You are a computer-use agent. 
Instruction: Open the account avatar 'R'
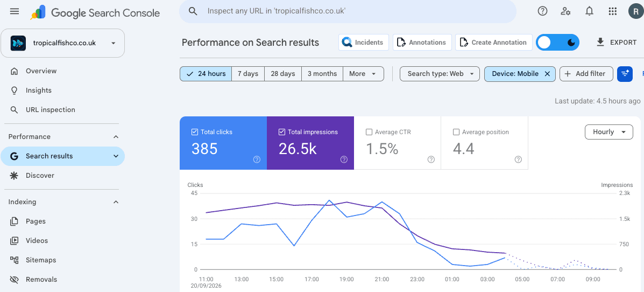[636, 11]
